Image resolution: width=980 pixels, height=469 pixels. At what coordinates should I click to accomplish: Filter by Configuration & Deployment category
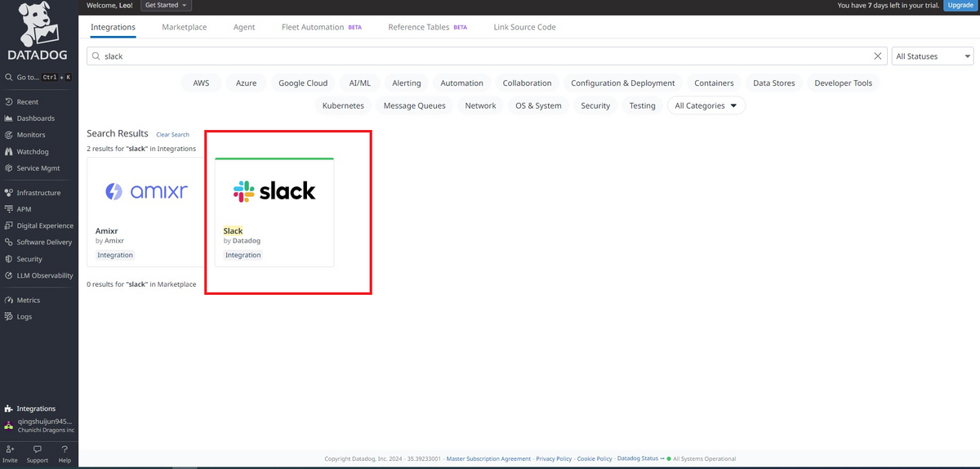pos(623,83)
